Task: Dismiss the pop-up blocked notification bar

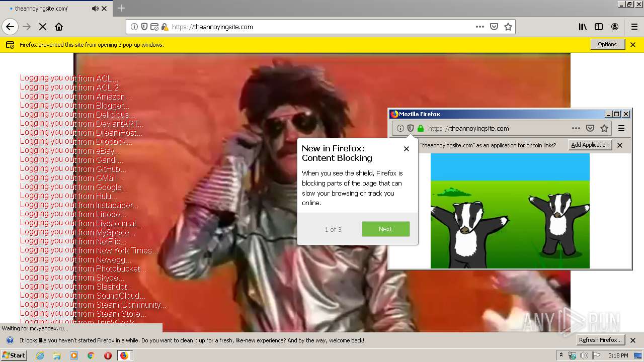Action: coord(633,44)
